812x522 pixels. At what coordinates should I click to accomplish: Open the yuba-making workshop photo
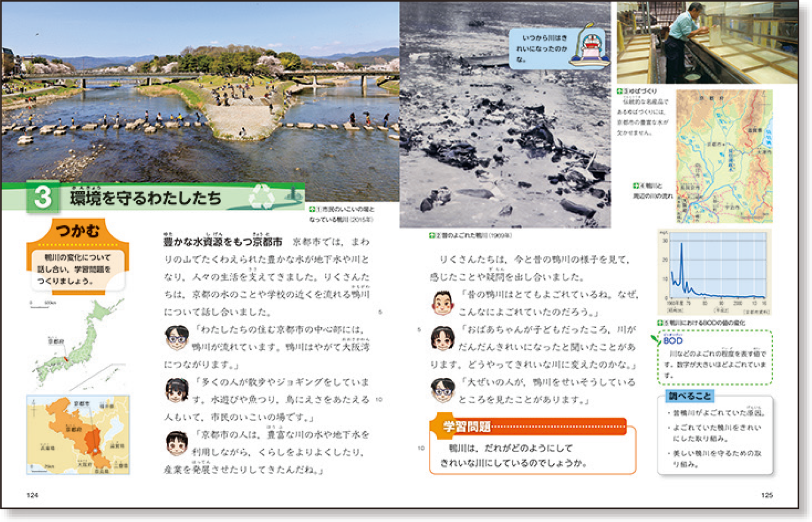coord(707,42)
